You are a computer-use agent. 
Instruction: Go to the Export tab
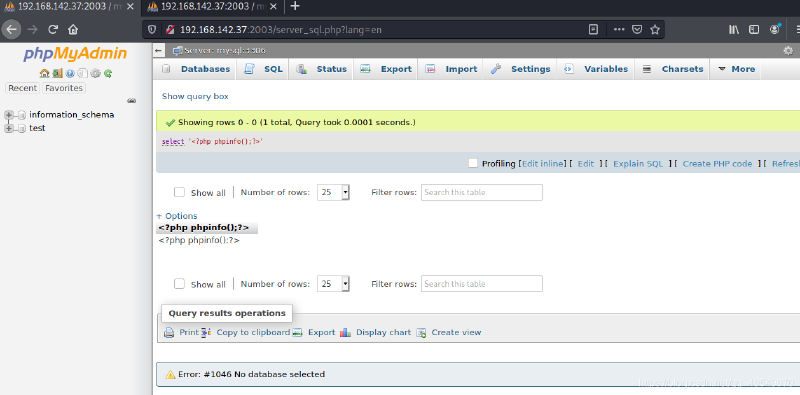click(x=386, y=69)
